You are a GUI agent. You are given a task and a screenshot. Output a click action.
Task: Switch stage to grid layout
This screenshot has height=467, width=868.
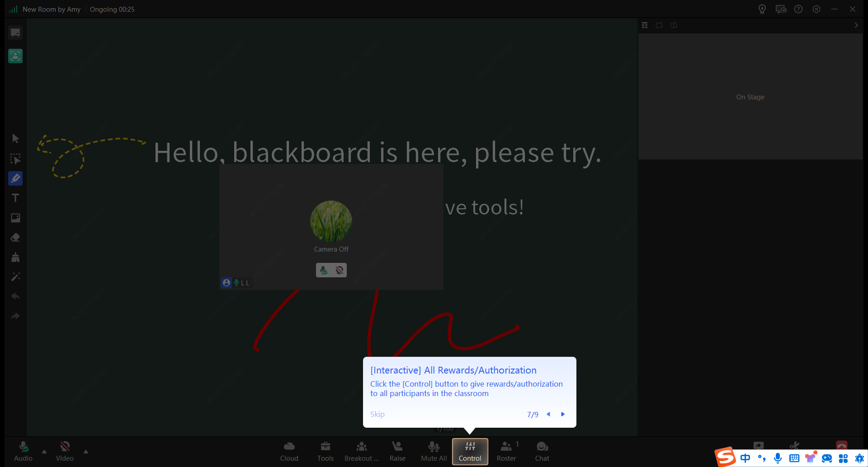(x=645, y=25)
